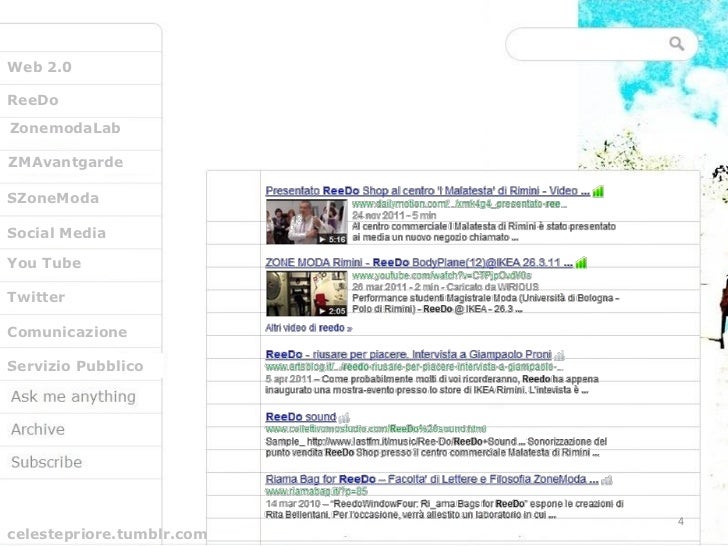Select ZonemodaLab in the sidebar
The height and width of the screenshot is (546, 728).
[x=65, y=128]
